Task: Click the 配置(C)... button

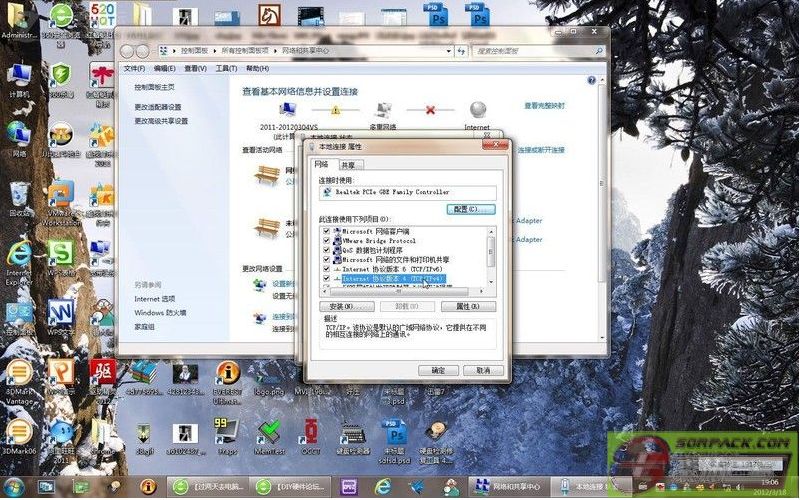Action: (469, 209)
